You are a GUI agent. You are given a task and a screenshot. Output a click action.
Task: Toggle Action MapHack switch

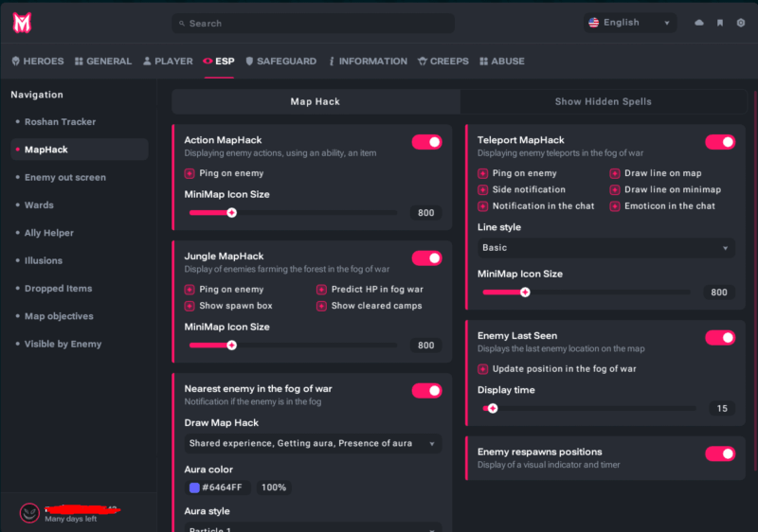(427, 142)
